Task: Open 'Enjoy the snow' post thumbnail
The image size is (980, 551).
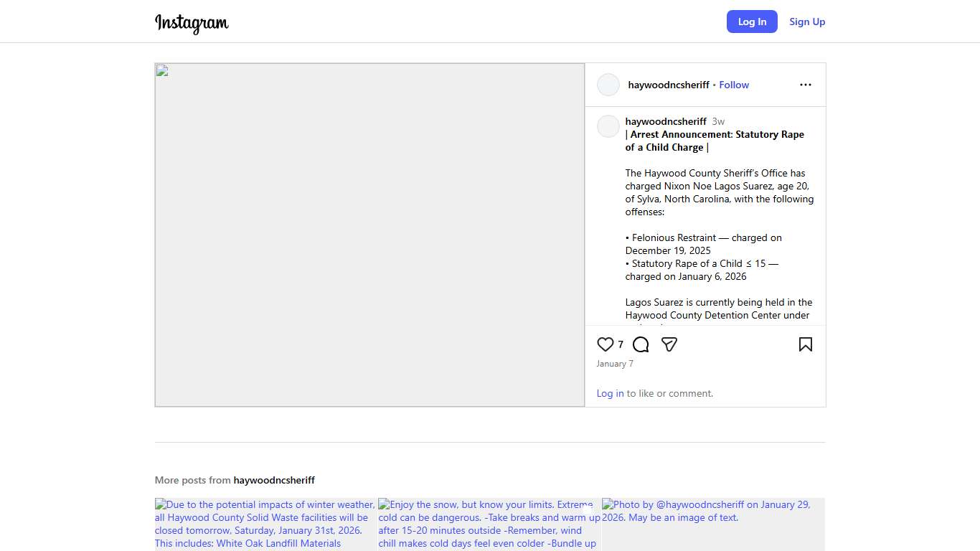Action: pyautogui.click(x=489, y=524)
